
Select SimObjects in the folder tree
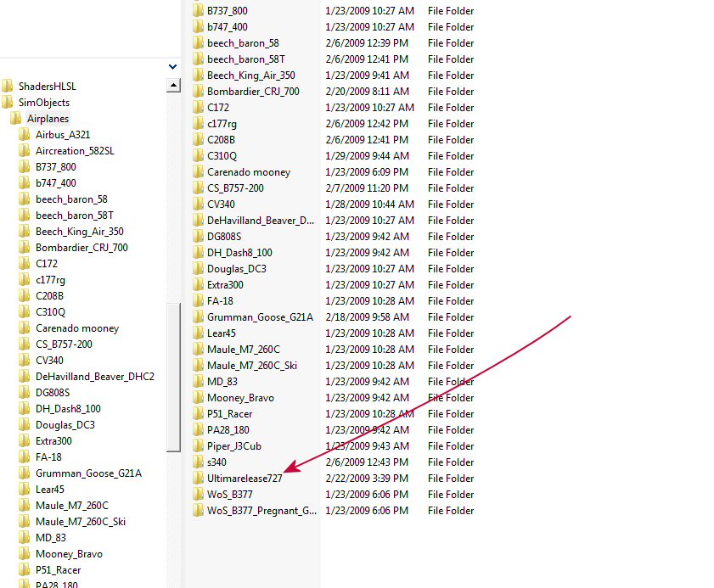[44, 103]
